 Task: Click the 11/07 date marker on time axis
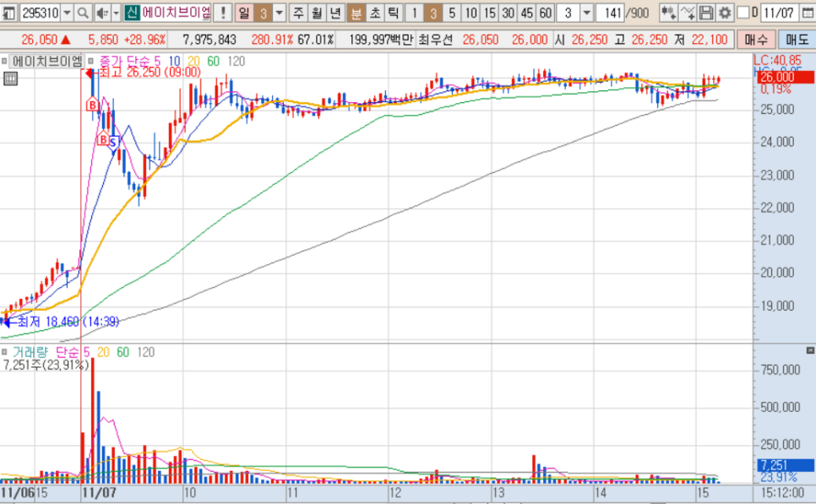(100, 492)
